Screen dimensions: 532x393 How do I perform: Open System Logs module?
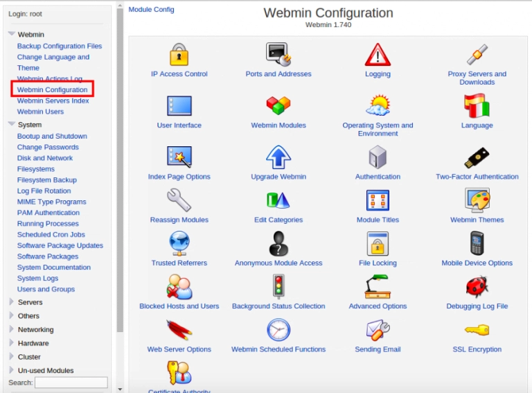coord(37,279)
